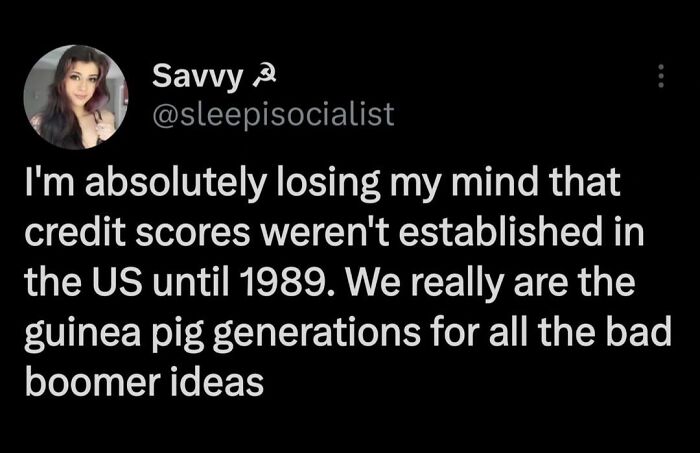Open the three-dot more options menu
This screenshot has width=700, height=453.
click(659, 77)
